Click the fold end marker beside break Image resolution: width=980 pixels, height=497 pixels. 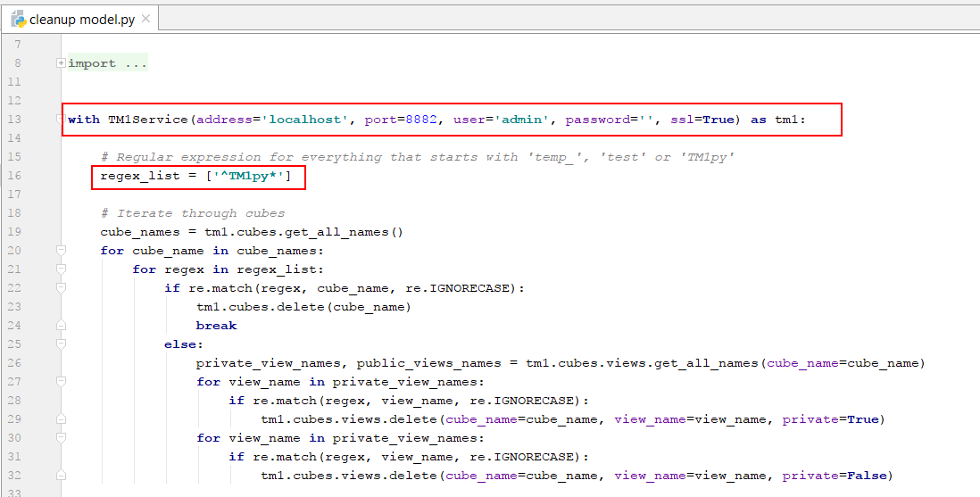click(61, 325)
